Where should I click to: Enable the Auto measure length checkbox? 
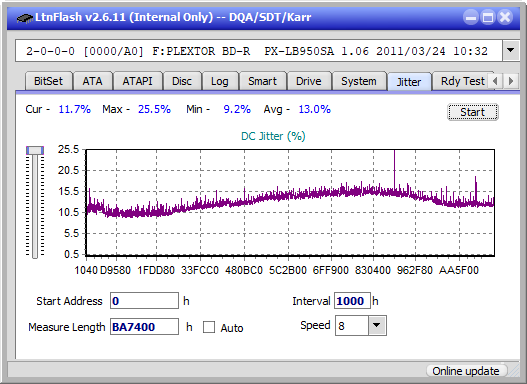click(x=209, y=327)
